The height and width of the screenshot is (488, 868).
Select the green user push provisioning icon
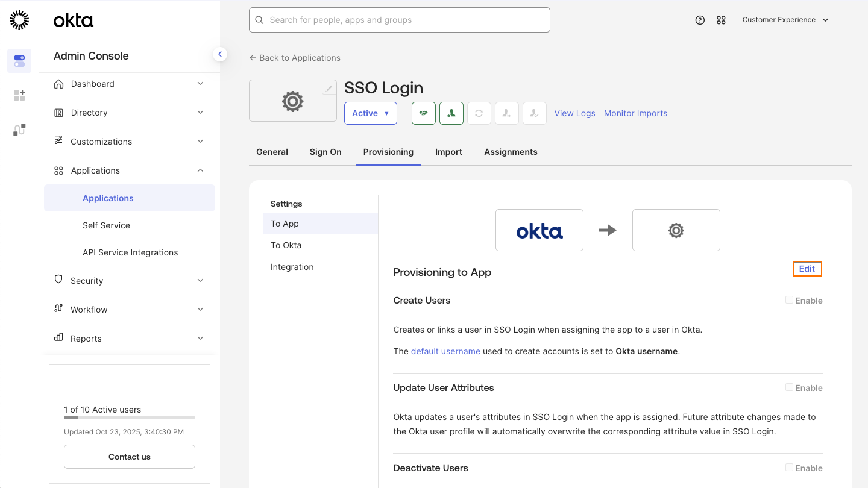pos(451,113)
